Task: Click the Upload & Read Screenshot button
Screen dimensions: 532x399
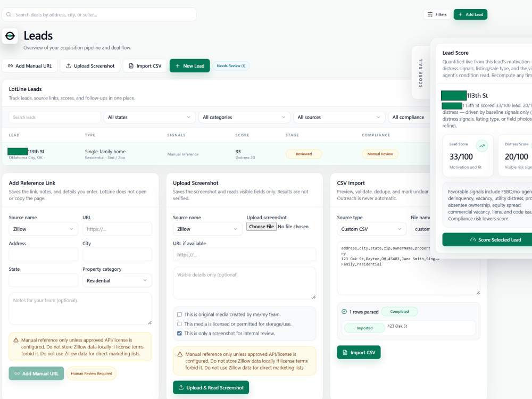Action: click(211, 387)
